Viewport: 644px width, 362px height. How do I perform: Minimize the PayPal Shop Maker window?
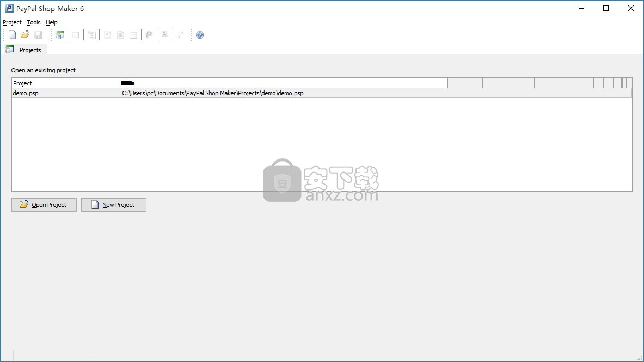(x=581, y=8)
